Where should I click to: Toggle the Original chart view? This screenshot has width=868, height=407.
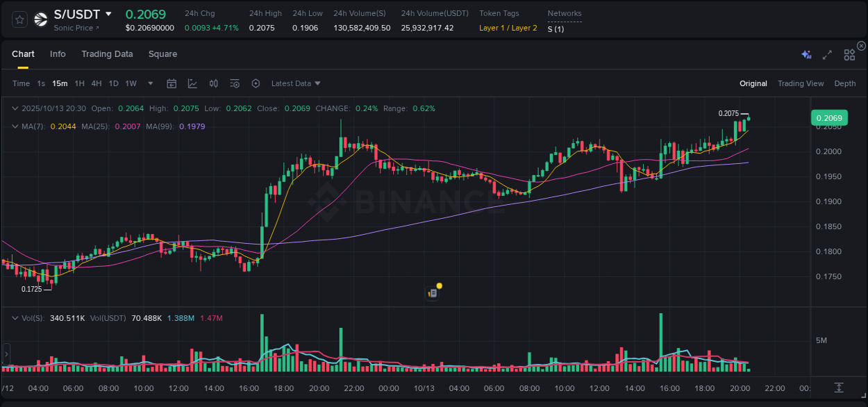click(x=753, y=83)
